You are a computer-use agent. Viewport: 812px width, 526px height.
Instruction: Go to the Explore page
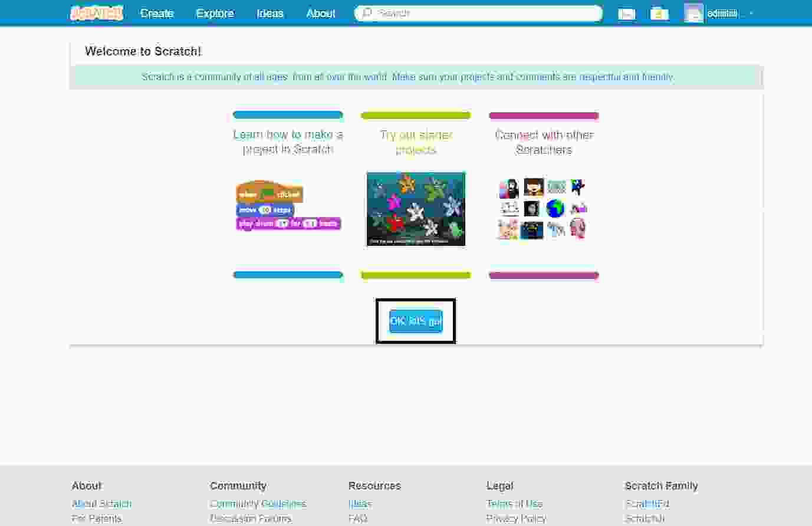[x=215, y=13]
